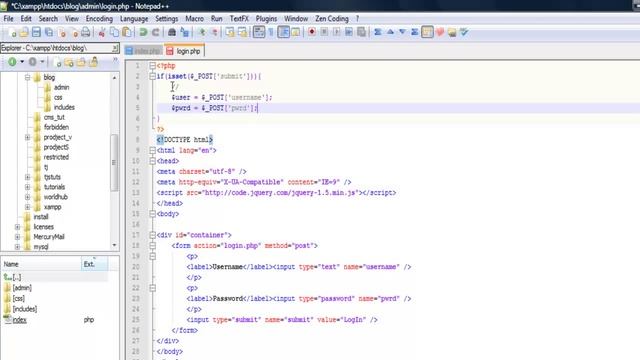This screenshot has width=640, height=360.
Task: Click the Playback macro icon
Action: 337,32
